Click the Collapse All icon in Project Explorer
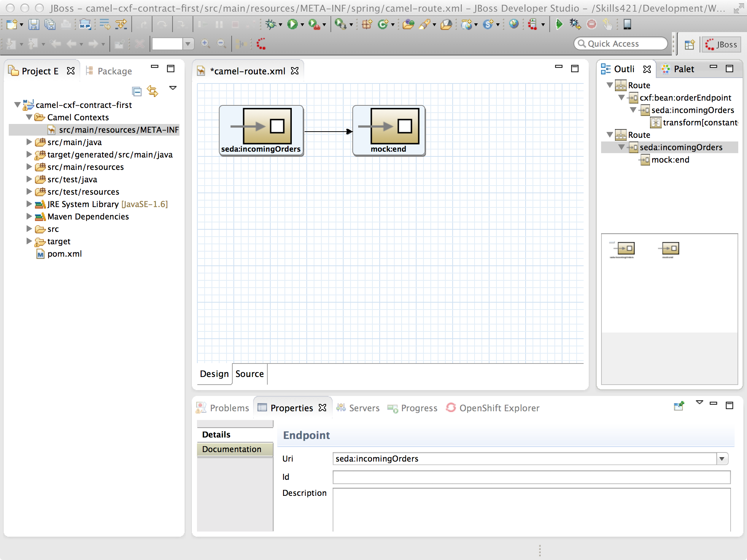Image resolution: width=747 pixels, height=560 pixels. click(137, 91)
